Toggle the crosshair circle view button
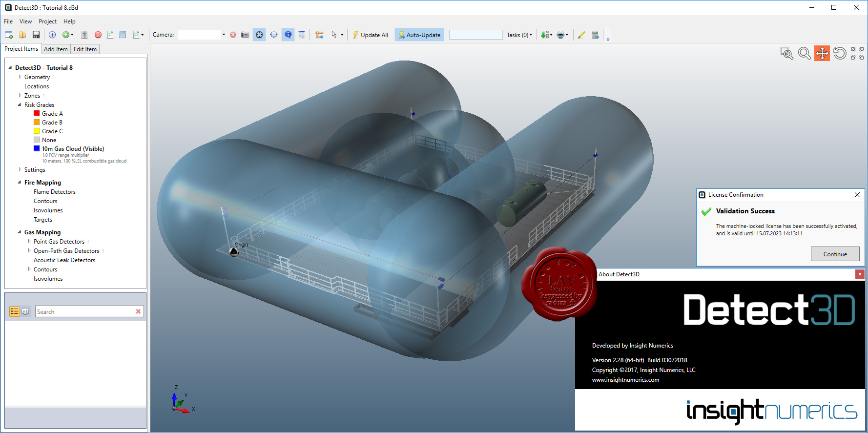 pyautogui.click(x=259, y=35)
